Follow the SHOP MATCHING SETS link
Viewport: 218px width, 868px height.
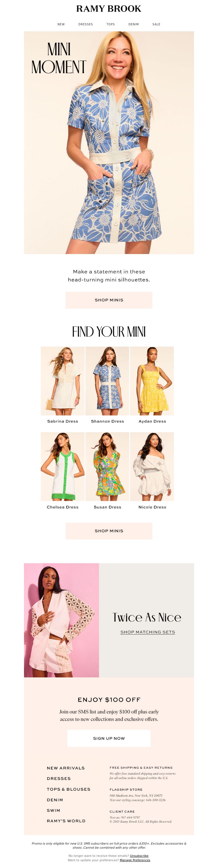click(x=148, y=632)
